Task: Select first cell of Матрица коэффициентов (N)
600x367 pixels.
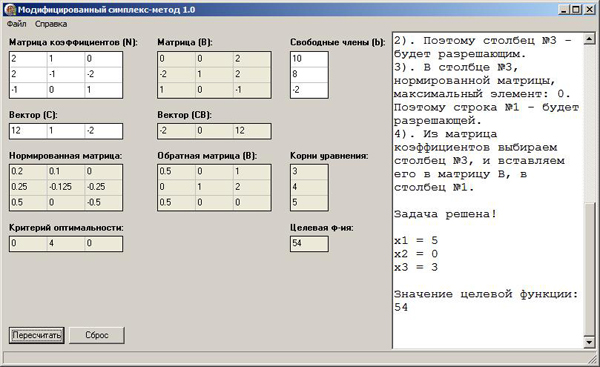Action: click(29, 59)
